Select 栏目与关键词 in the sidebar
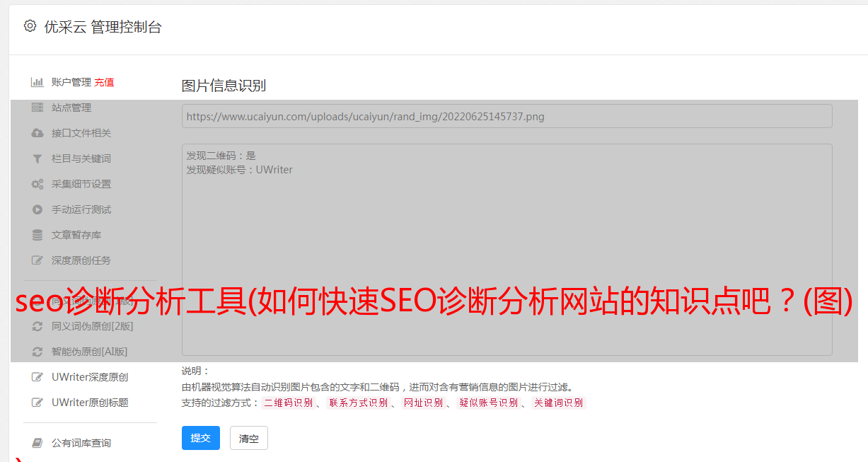Viewport: 868px width, 462px height. pyautogui.click(x=81, y=158)
